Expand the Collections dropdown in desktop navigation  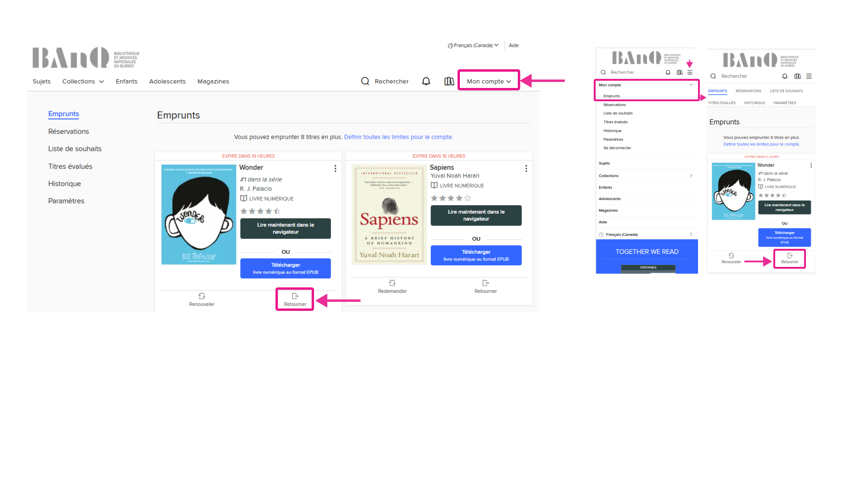(83, 82)
